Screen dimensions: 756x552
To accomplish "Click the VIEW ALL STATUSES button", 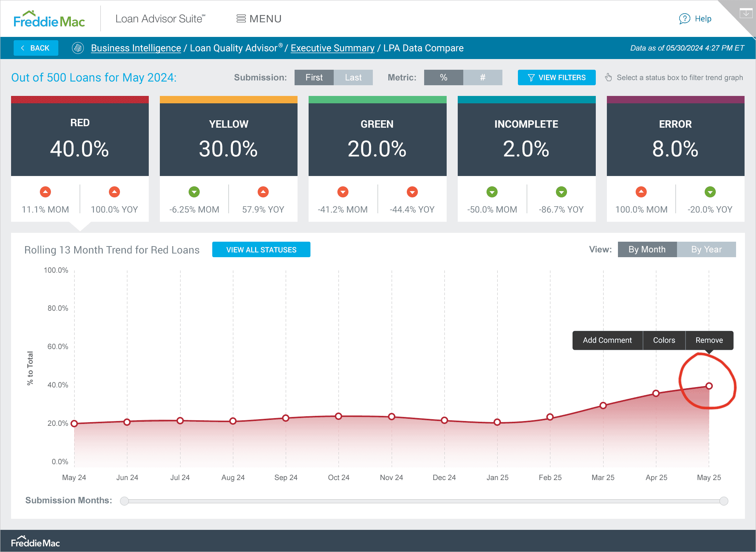I will pos(261,250).
